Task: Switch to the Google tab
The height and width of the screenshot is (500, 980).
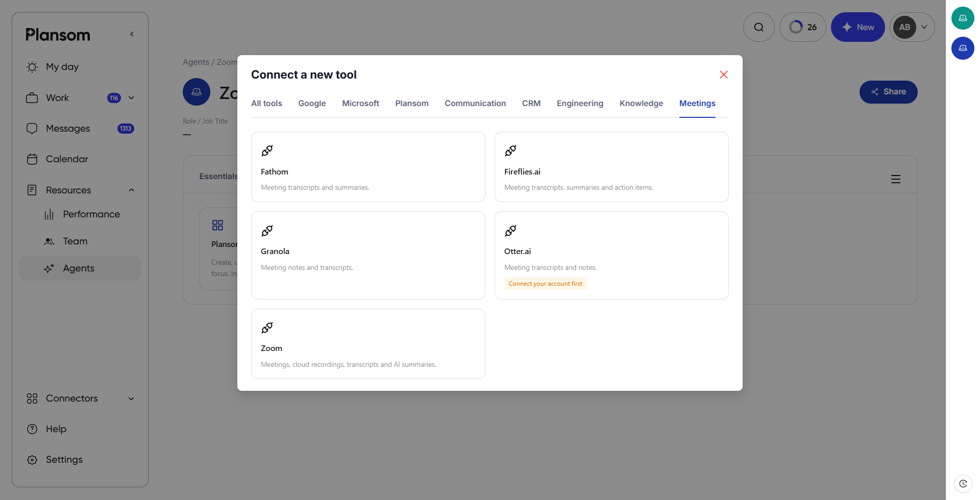Action: pos(312,103)
